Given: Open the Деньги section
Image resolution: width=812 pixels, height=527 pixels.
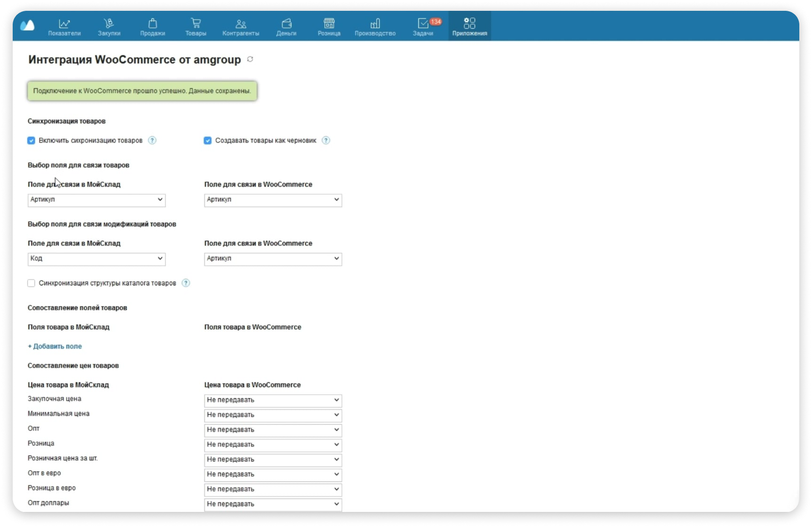Looking at the screenshot, I should click(286, 27).
